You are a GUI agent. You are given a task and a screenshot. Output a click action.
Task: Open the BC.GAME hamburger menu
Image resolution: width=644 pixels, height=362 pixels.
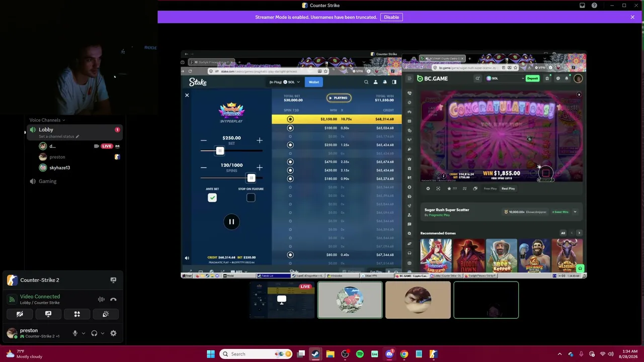(x=410, y=78)
